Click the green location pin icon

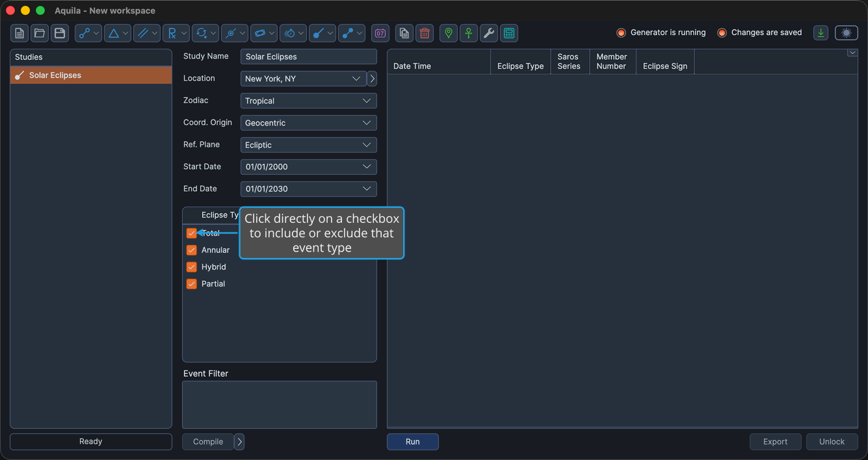tap(449, 33)
